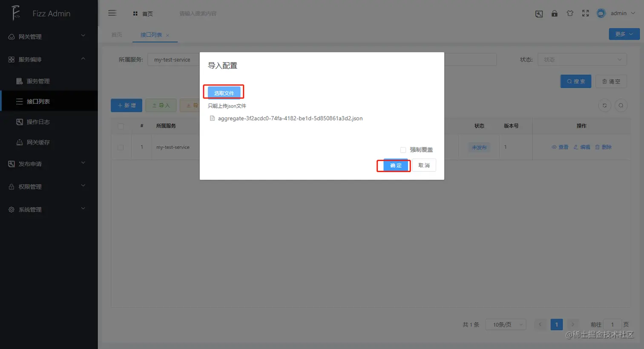Click the green 导入 button
The height and width of the screenshot is (349, 644).
click(161, 105)
